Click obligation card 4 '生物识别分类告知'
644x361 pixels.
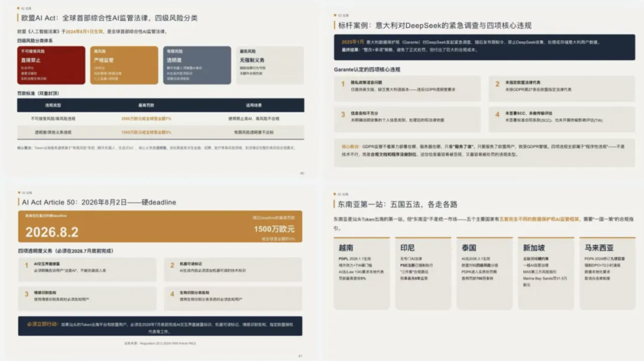point(233,298)
